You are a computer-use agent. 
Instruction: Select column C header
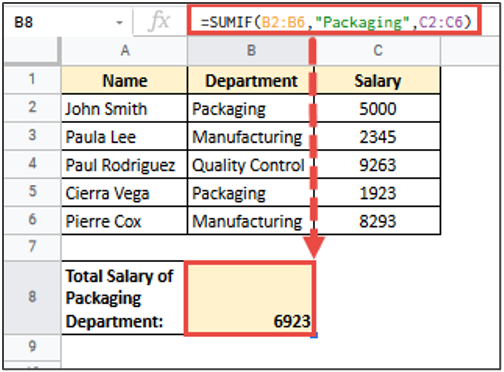[377, 50]
